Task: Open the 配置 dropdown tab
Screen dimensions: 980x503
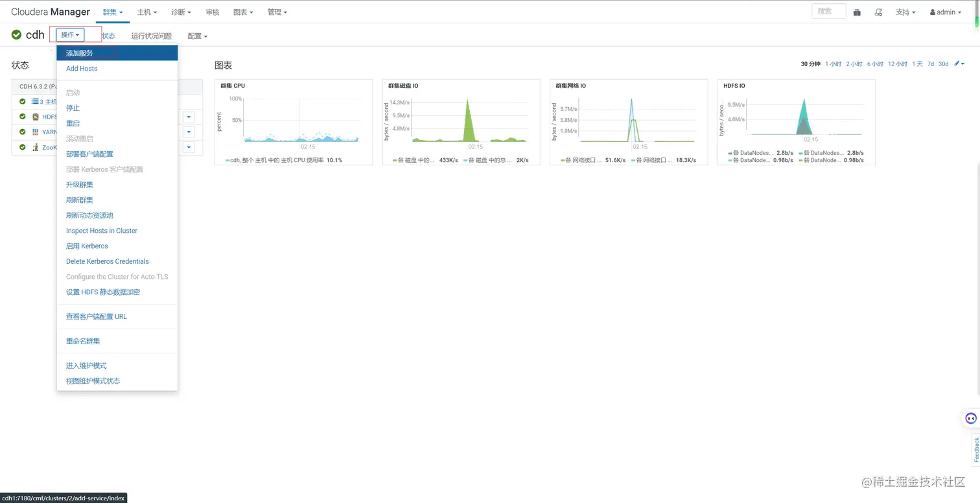Action: coord(198,36)
